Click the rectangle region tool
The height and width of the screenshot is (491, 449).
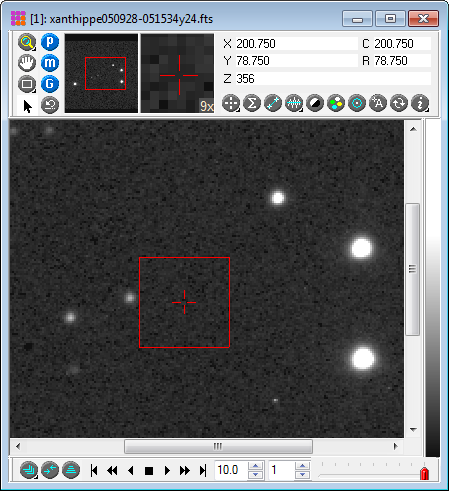coord(27,84)
